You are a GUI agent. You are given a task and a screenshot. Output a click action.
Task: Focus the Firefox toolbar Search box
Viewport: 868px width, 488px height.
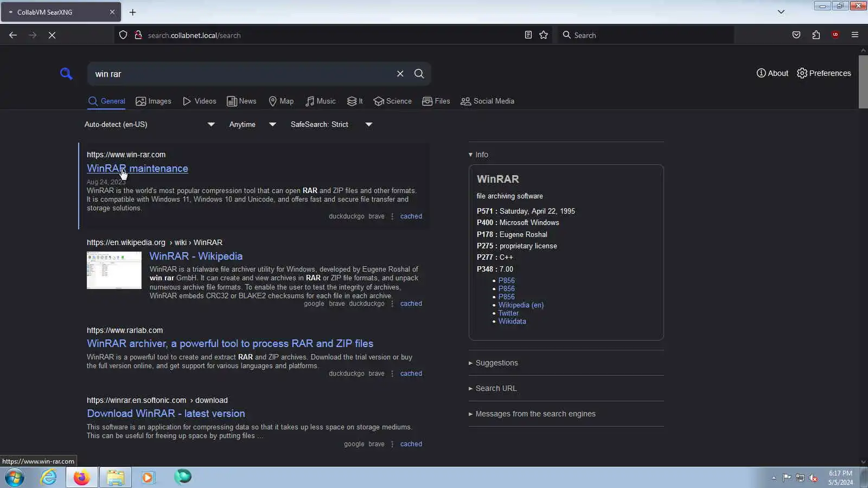tap(646, 35)
